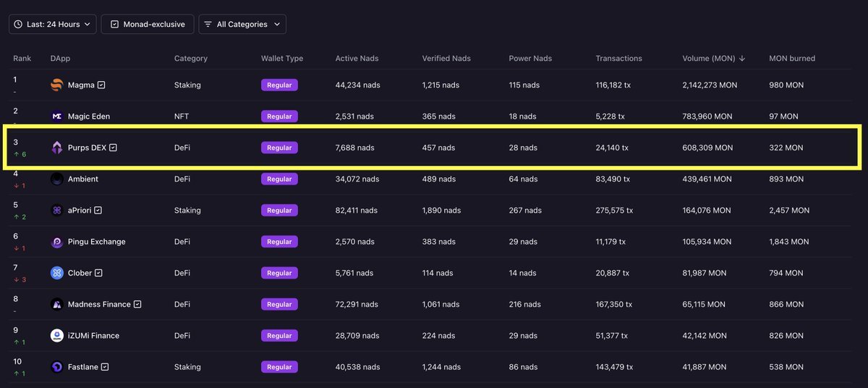The height and width of the screenshot is (388, 868).
Task: Click the verified badge next to Purps DEX
Action: [x=113, y=148]
